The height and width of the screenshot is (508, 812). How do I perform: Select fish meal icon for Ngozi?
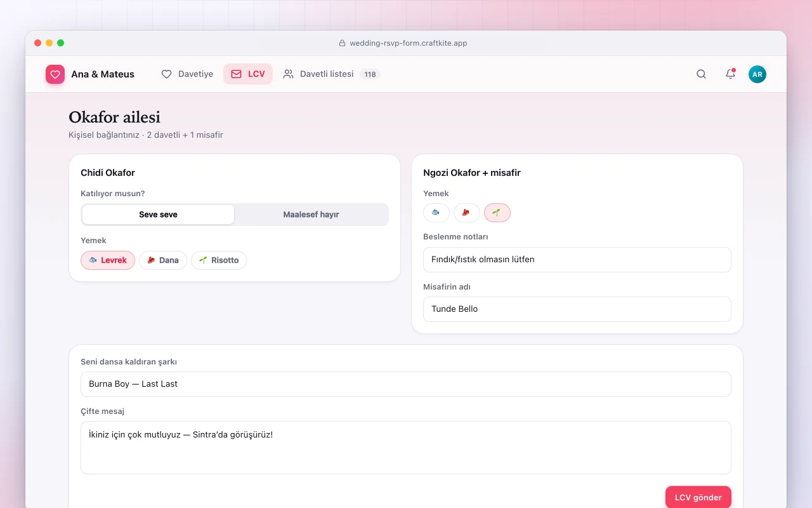tap(436, 213)
